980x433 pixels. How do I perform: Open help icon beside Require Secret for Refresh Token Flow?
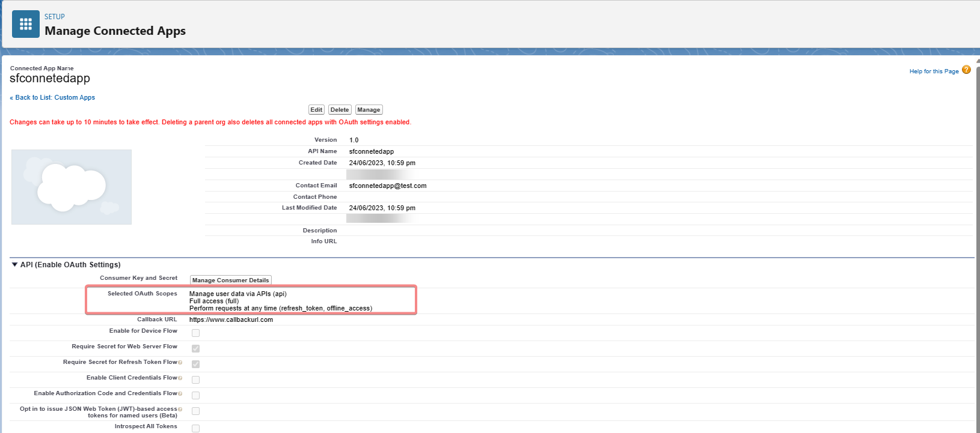coord(180,363)
